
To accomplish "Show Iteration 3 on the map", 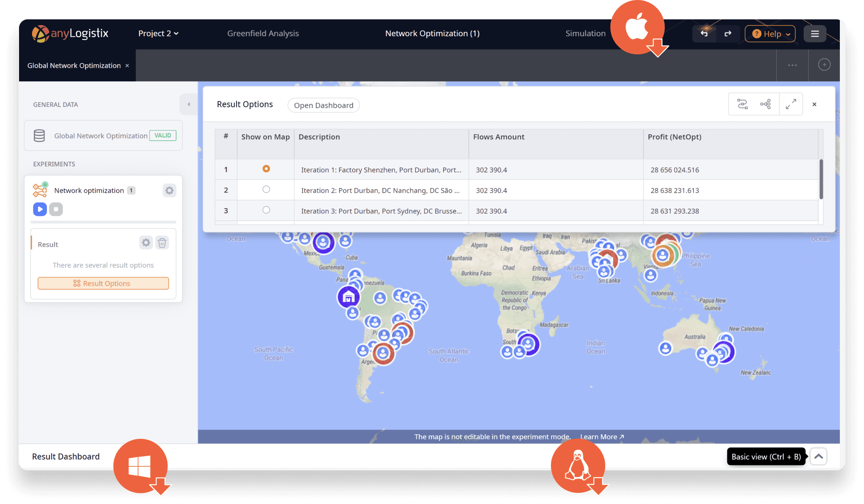I will click(266, 209).
